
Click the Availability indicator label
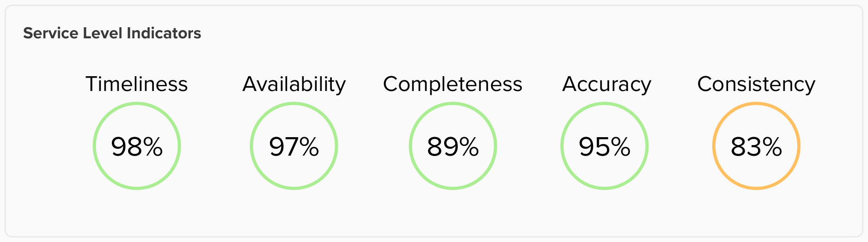(x=294, y=84)
